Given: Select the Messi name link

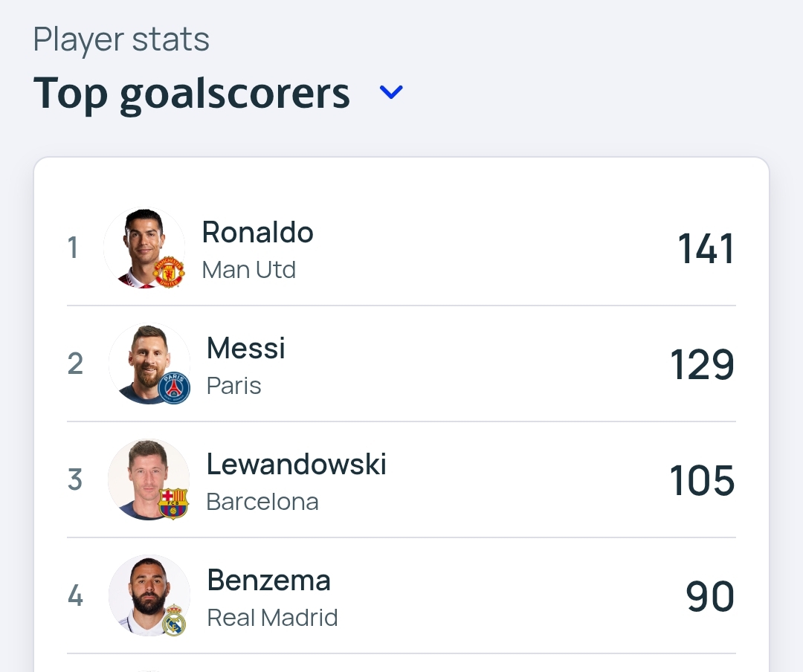Looking at the screenshot, I should [x=245, y=348].
